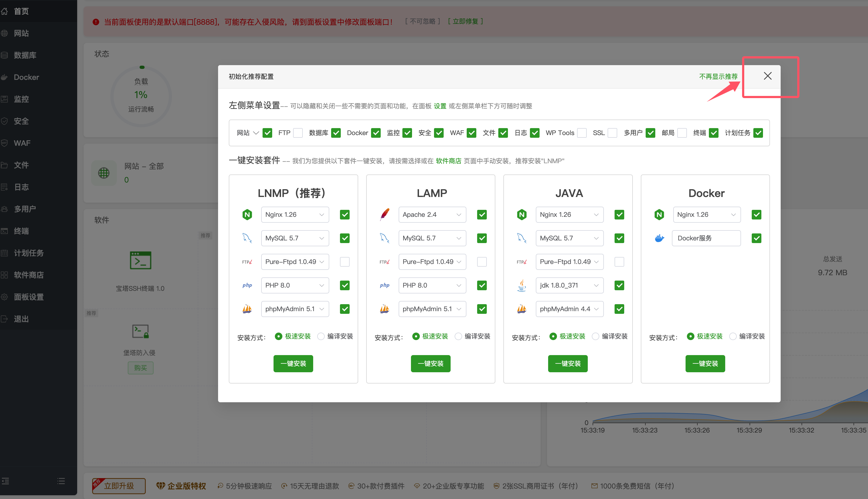Enable the FTP menu checkbox
This screenshot has height=499, width=868.
tap(298, 133)
